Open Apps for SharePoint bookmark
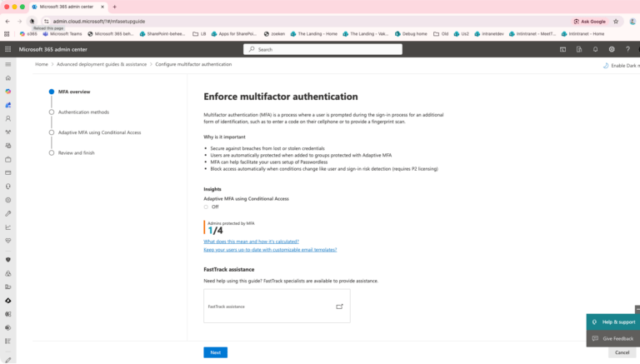The image size is (640, 364). (234, 34)
